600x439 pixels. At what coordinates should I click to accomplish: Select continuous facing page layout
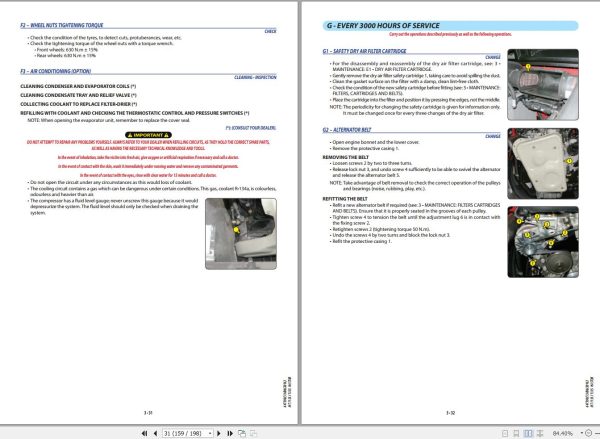point(540,433)
